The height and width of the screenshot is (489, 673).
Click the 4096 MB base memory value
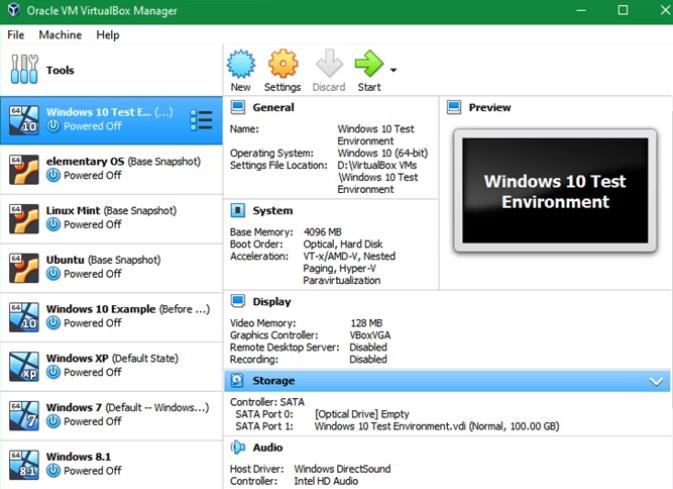tap(322, 232)
